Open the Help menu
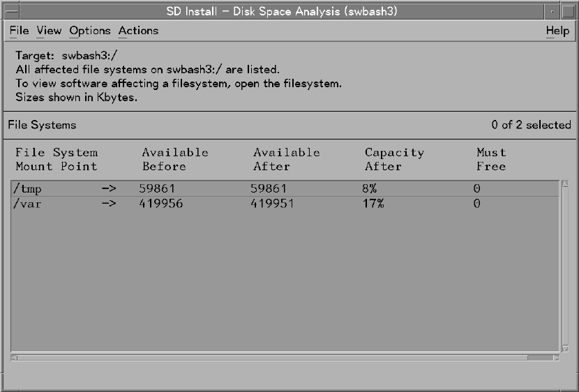 pos(557,31)
